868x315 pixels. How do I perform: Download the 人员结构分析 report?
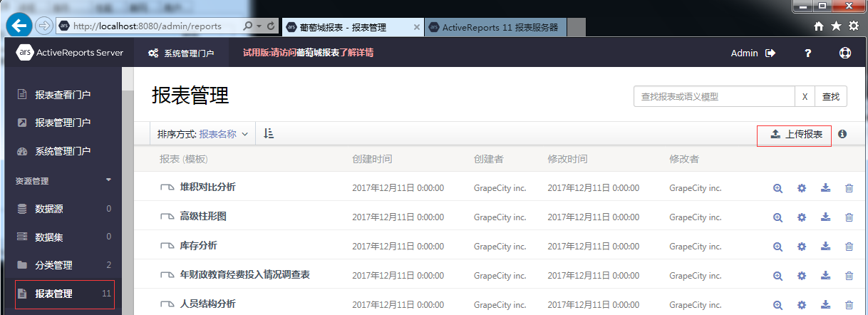point(825,304)
